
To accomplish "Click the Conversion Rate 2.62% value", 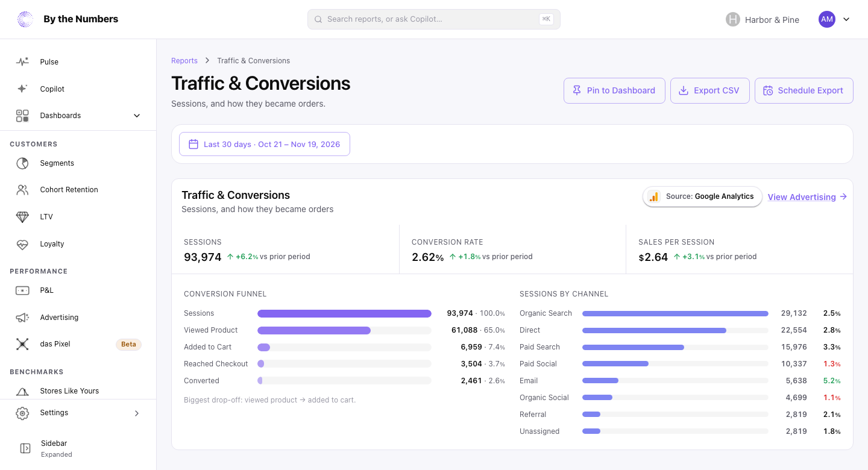I will pos(427,257).
